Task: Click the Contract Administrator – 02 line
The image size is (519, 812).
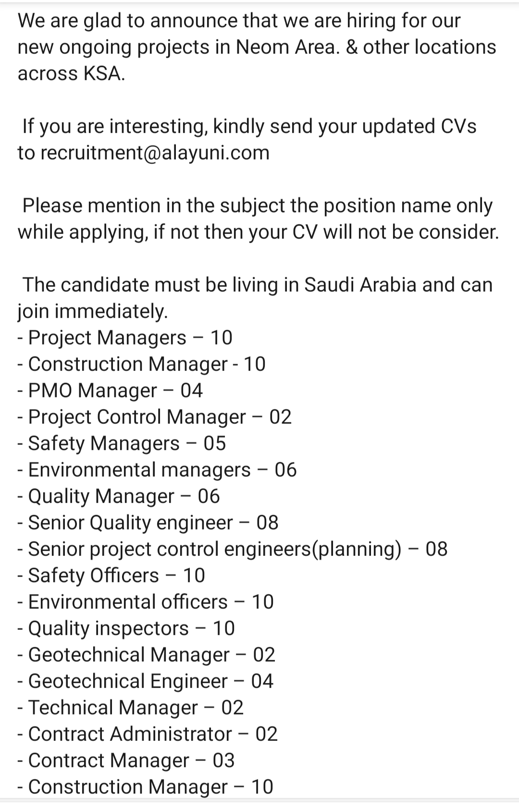Action: point(148,734)
